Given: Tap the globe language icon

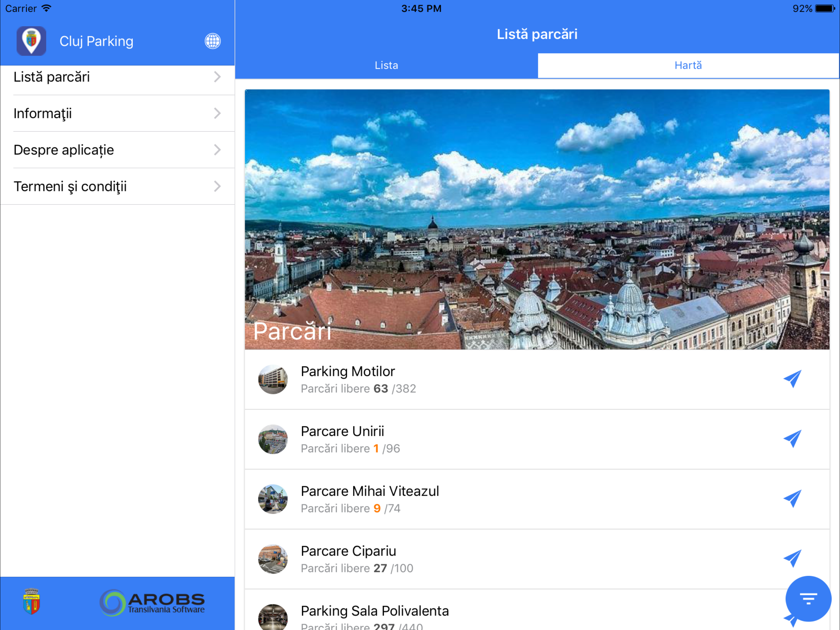Looking at the screenshot, I should (213, 41).
